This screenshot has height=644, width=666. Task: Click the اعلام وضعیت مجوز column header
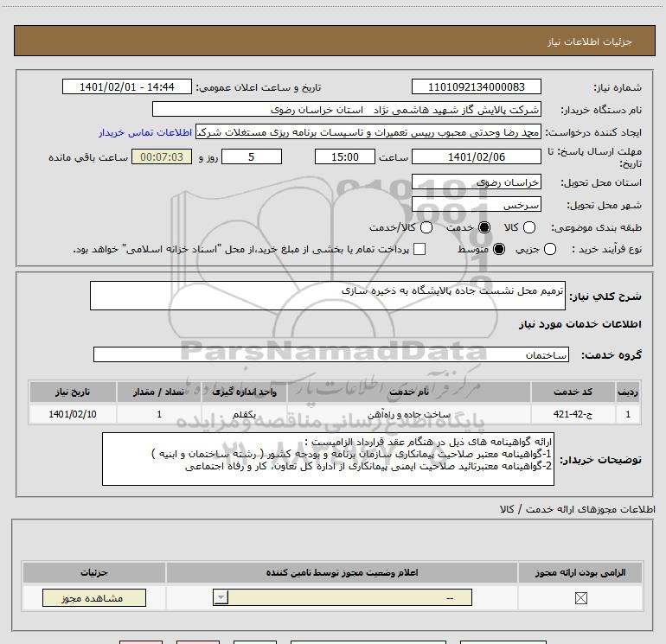(x=342, y=572)
